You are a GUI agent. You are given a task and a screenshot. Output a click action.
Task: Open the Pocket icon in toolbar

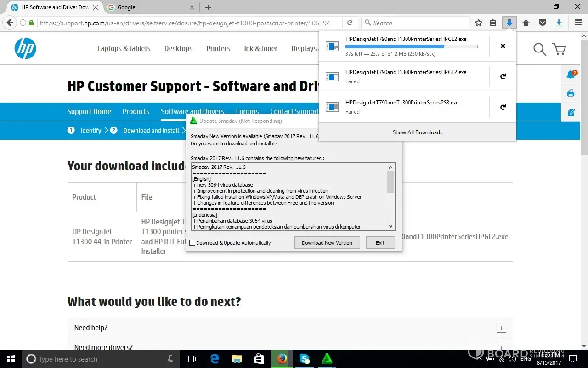543,23
